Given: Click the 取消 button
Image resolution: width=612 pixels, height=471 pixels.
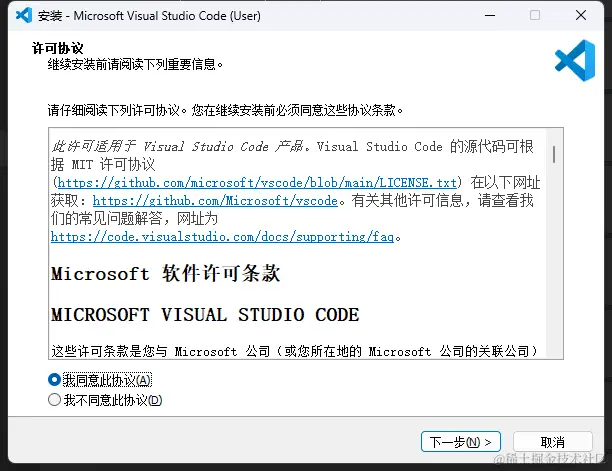Looking at the screenshot, I should (x=553, y=442).
